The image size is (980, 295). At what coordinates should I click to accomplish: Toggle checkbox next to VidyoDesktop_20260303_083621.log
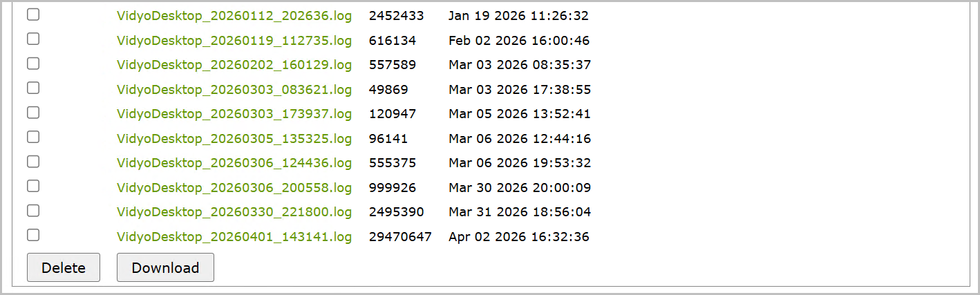click(x=33, y=88)
